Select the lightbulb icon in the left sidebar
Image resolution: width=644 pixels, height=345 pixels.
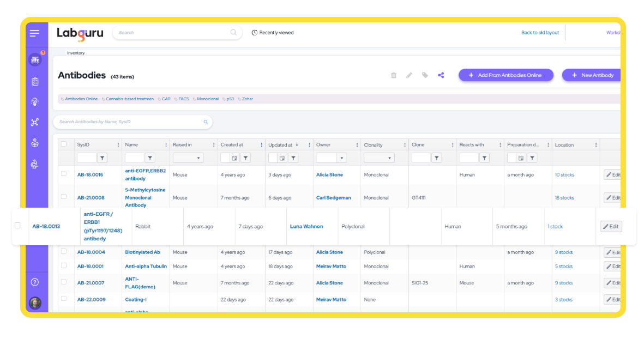pos(35,101)
